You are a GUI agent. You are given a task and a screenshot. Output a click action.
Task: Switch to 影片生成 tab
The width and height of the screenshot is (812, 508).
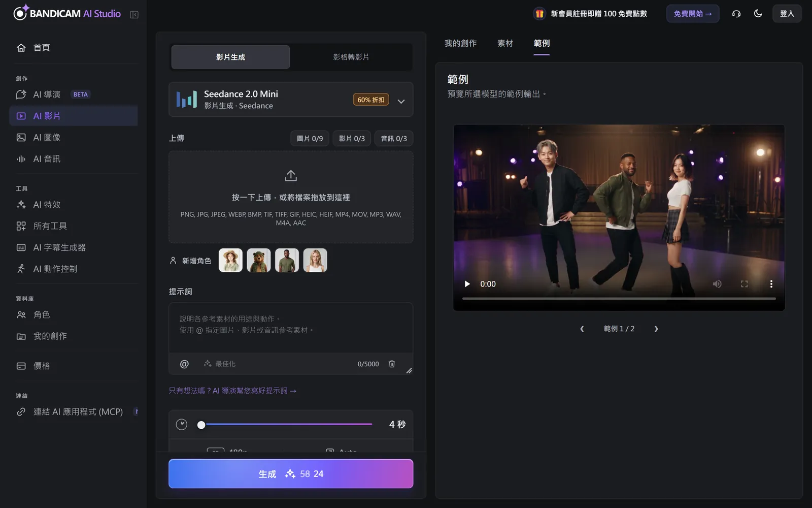230,57
